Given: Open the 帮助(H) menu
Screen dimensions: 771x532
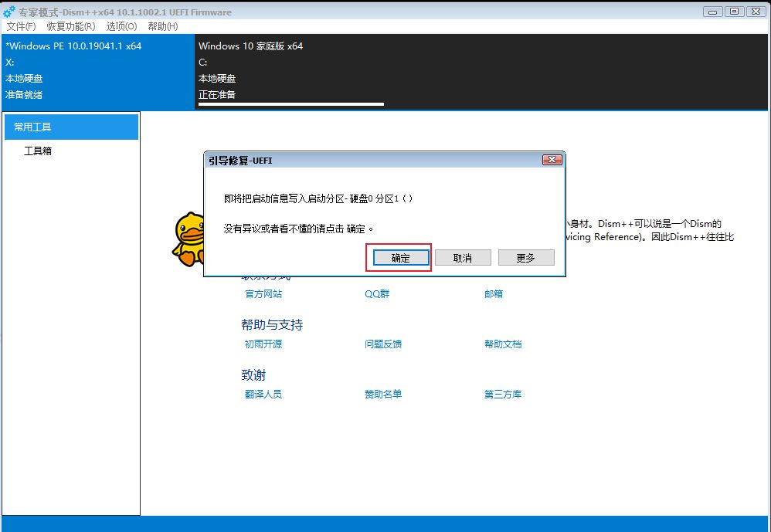Looking at the screenshot, I should tap(162, 26).
